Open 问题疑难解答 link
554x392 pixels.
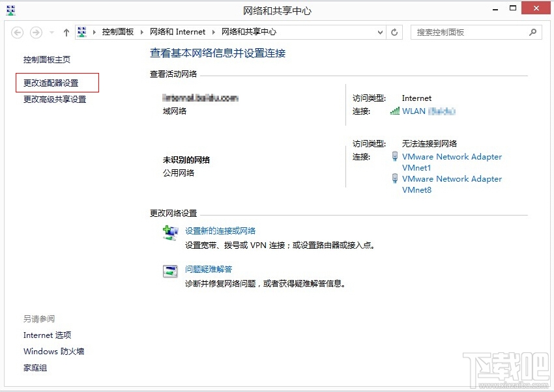(x=209, y=270)
